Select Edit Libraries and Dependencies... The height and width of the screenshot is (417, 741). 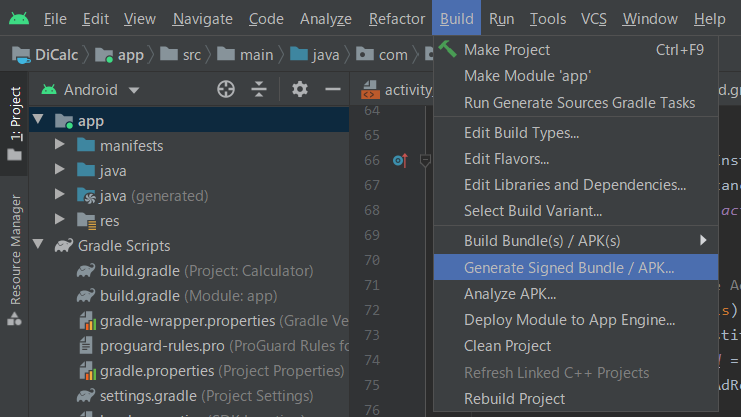(576, 185)
